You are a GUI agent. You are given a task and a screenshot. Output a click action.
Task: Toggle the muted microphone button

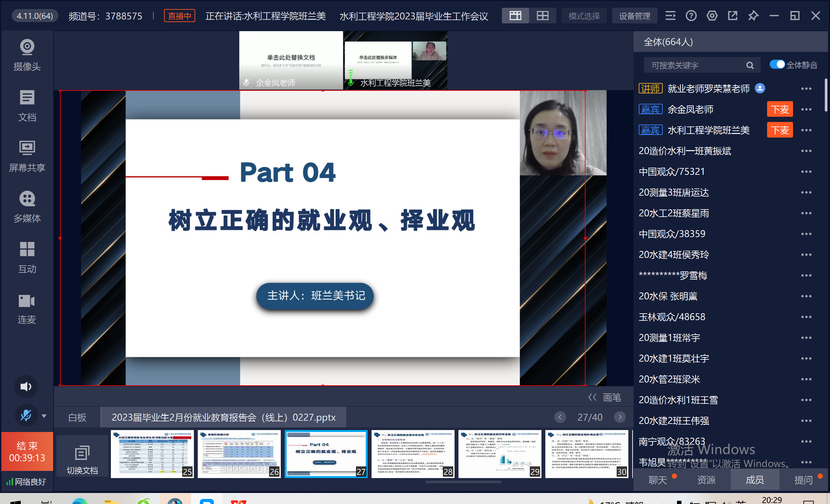click(26, 415)
